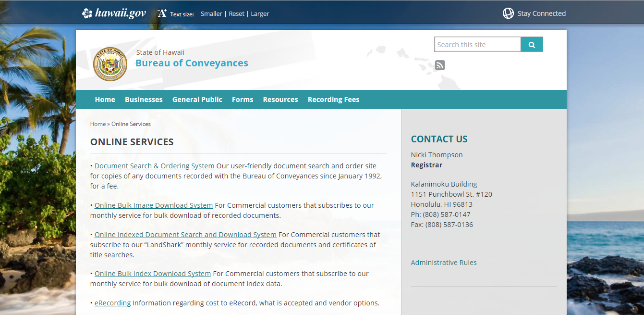
Task: Open the Document Search & Ordering System link
Action: 154,165
